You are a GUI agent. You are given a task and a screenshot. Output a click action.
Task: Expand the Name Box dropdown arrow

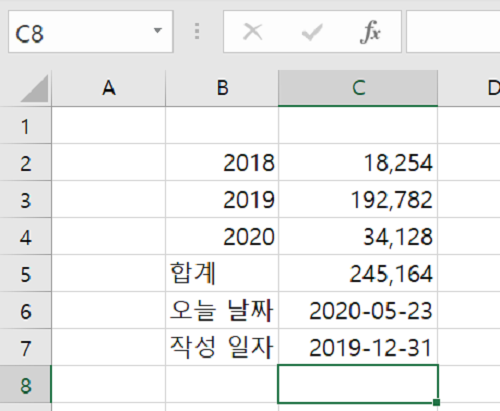[x=158, y=31]
